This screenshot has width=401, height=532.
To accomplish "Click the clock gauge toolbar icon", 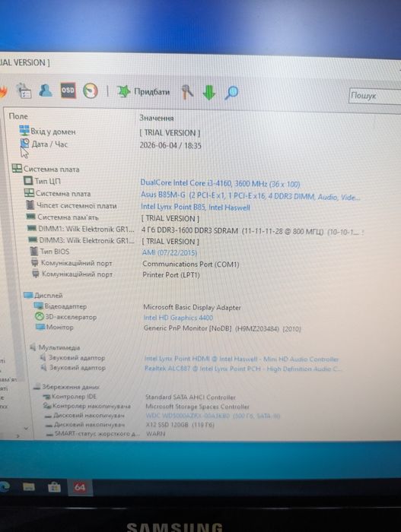I will click(x=91, y=90).
